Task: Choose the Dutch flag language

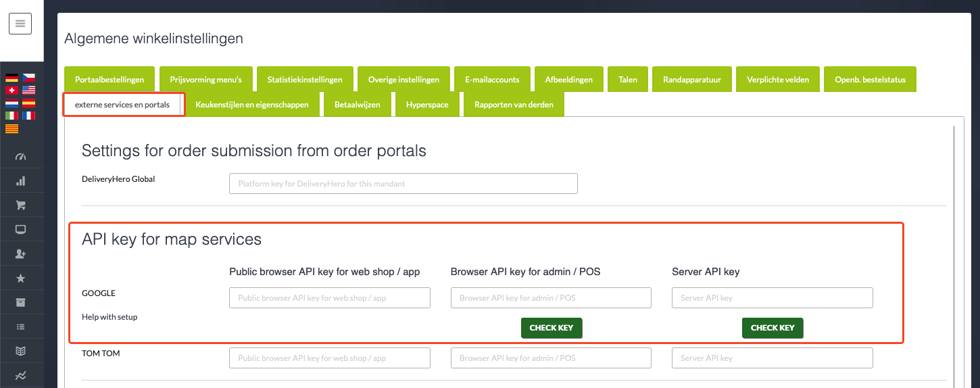Action: (x=11, y=103)
